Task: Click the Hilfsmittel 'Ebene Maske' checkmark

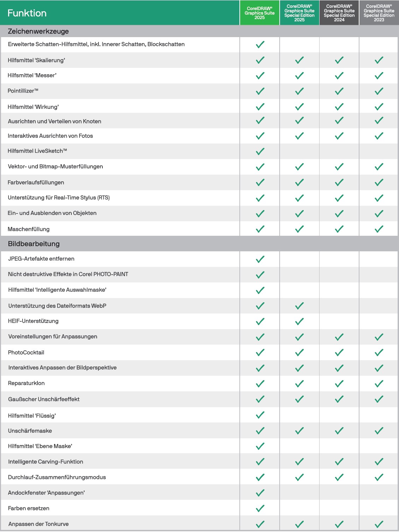Action: (x=260, y=446)
